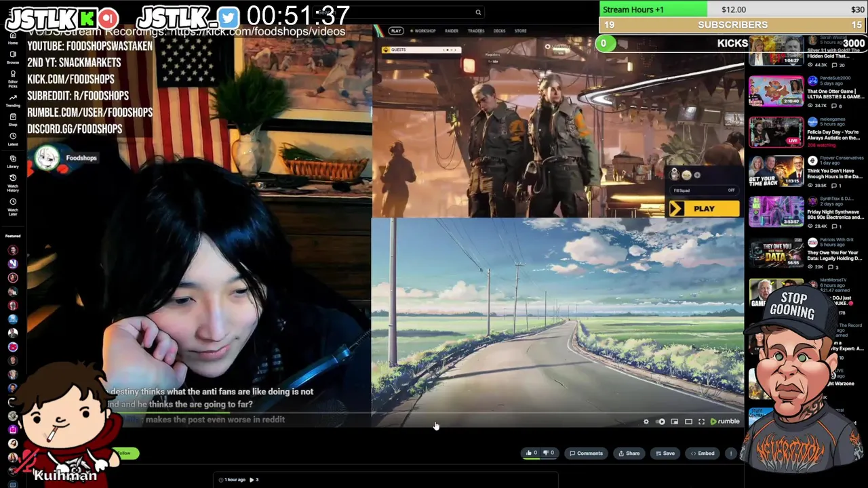Click the search magnifier icon at top
The height and width of the screenshot is (488, 868).
click(478, 12)
